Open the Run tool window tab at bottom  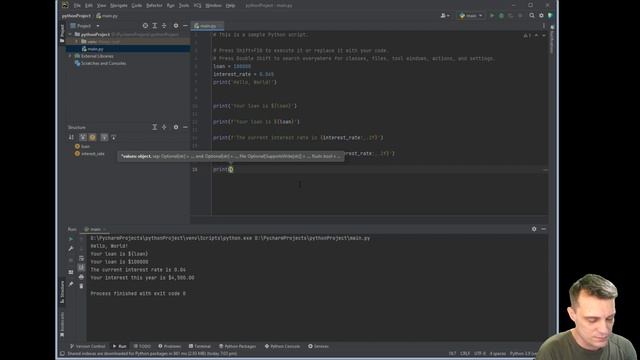pyautogui.click(x=120, y=346)
